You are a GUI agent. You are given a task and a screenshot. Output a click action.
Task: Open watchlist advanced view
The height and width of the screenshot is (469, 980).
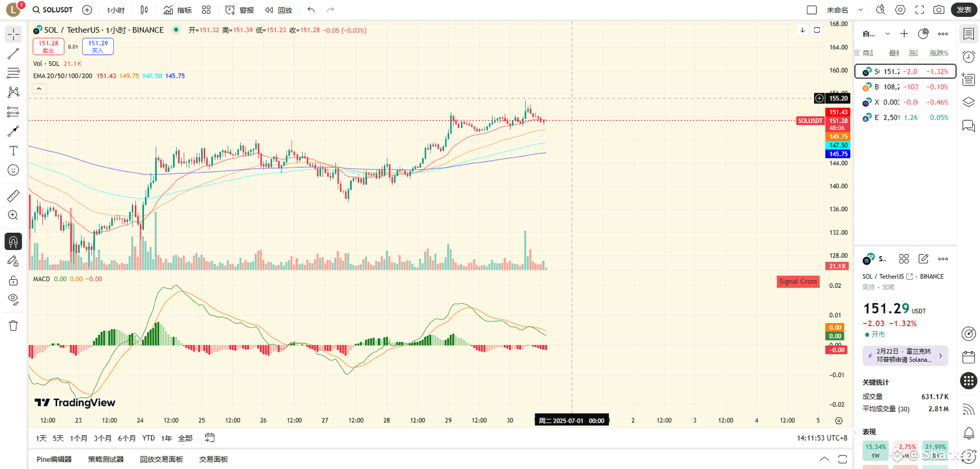923,34
